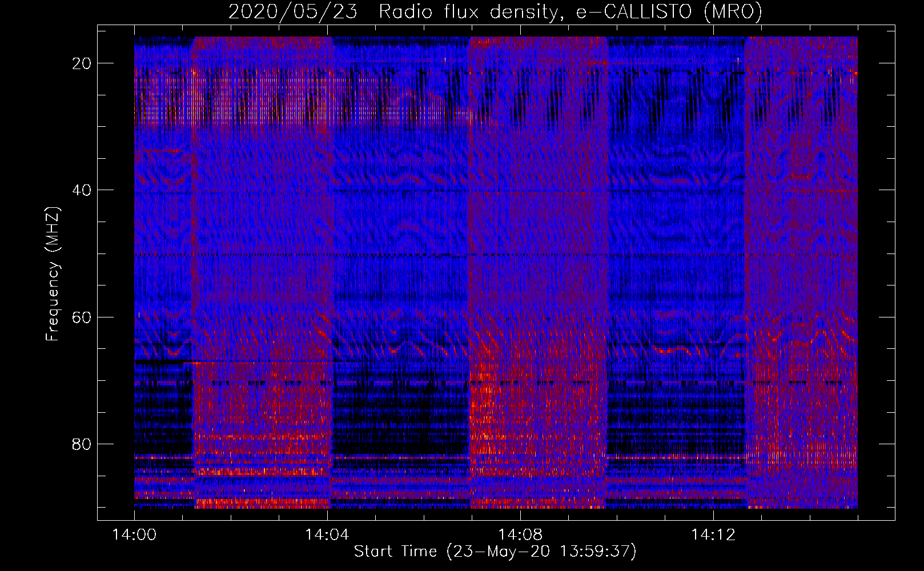Click the 'Start Time (23-May-20 13:59:37)' label
Image resolution: width=924 pixels, height=571 pixels.
point(495,552)
